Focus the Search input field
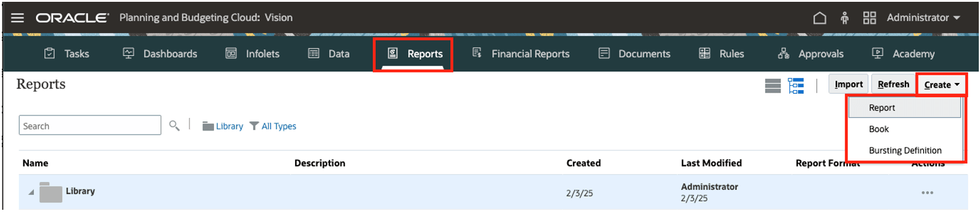Image resolution: width=980 pixels, height=220 pixels. click(90, 125)
